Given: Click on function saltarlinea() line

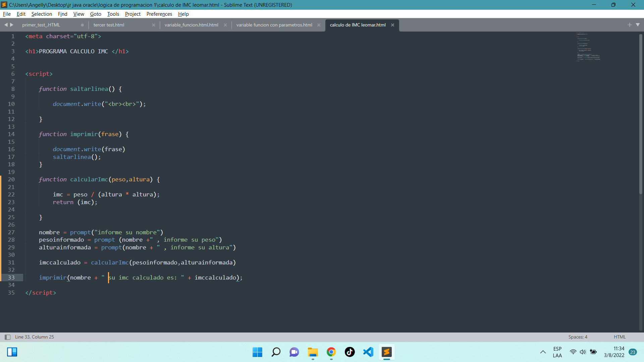Looking at the screenshot, I should click(80, 89).
